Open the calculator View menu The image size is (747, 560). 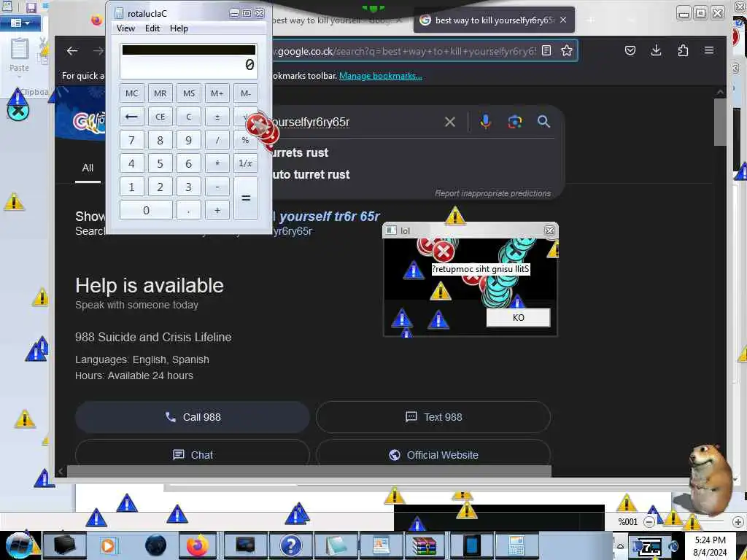pos(125,28)
